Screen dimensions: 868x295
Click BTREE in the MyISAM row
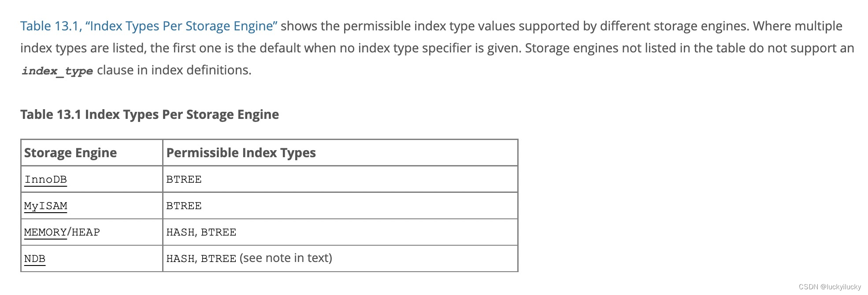(x=184, y=206)
